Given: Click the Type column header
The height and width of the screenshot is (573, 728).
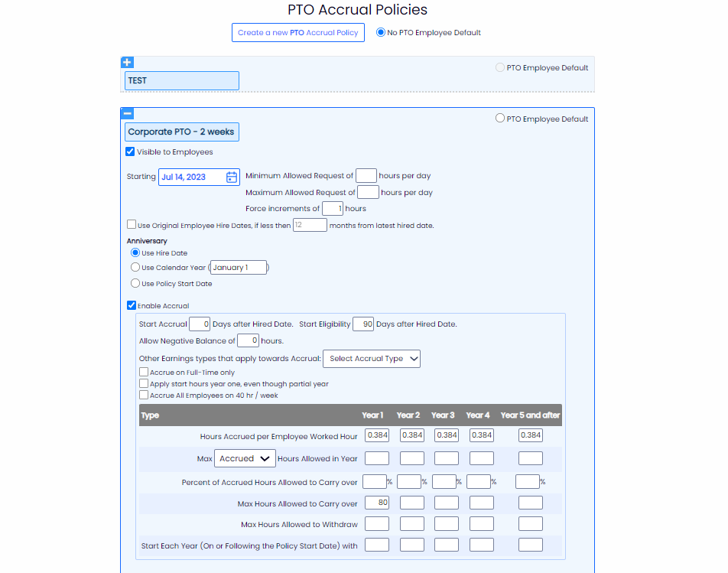Looking at the screenshot, I should [x=150, y=415].
